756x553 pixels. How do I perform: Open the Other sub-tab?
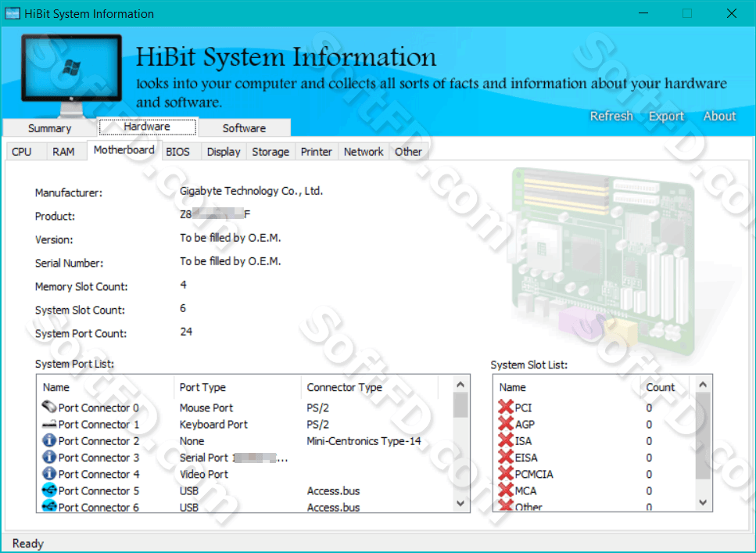point(408,152)
